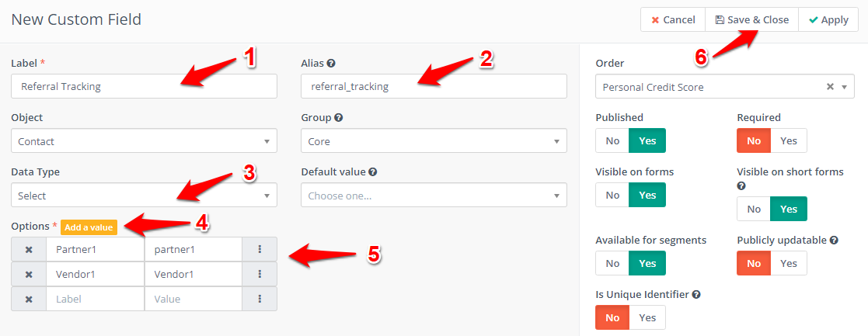Open the Alias help tooltip icon
Screen dimensions: 868x336
point(331,64)
